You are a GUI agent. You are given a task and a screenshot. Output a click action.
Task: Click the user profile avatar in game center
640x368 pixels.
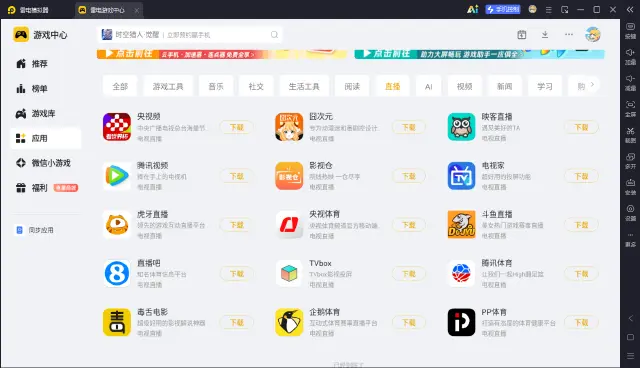(x=592, y=35)
